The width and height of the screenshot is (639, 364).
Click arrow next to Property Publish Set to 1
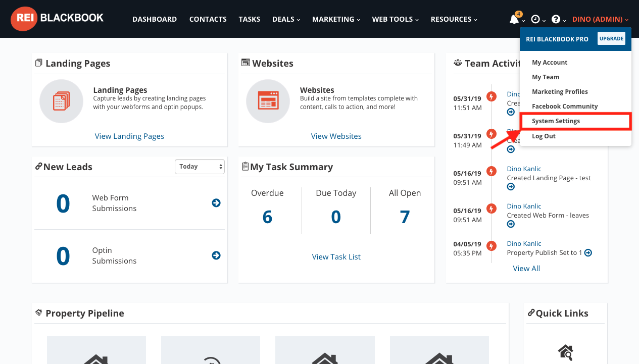(588, 252)
